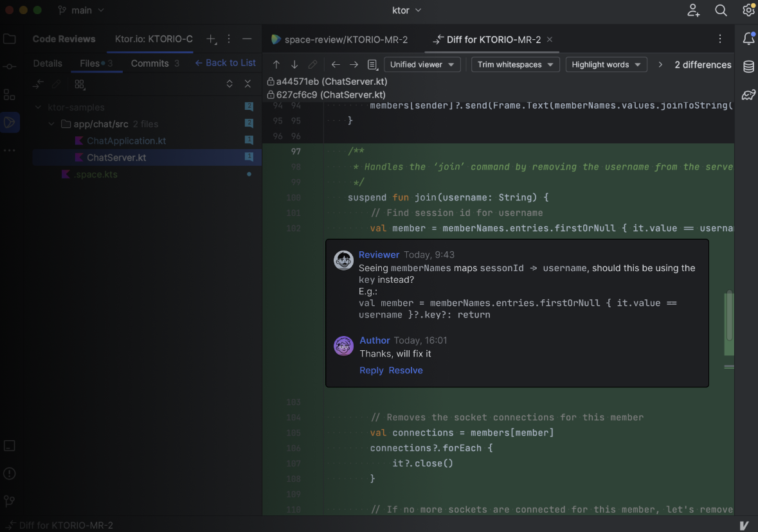Open the space-review/KTORIO-MR-2 editor tab
This screenshot has width=758, height=532.
339,40
